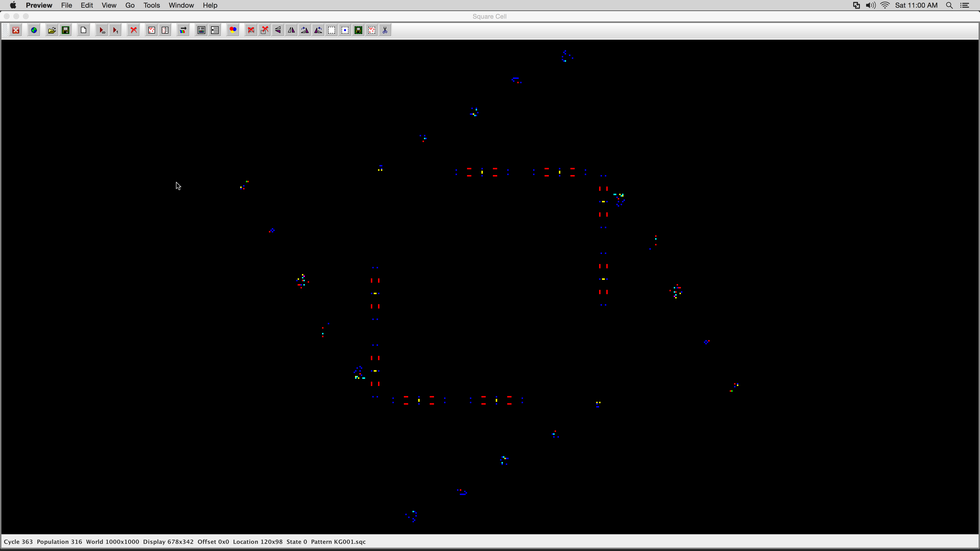This screenshot has height=551, width=980.
Task: Rotate selection clockwise with the triangle-arrow icon
Action: point(305,30)
